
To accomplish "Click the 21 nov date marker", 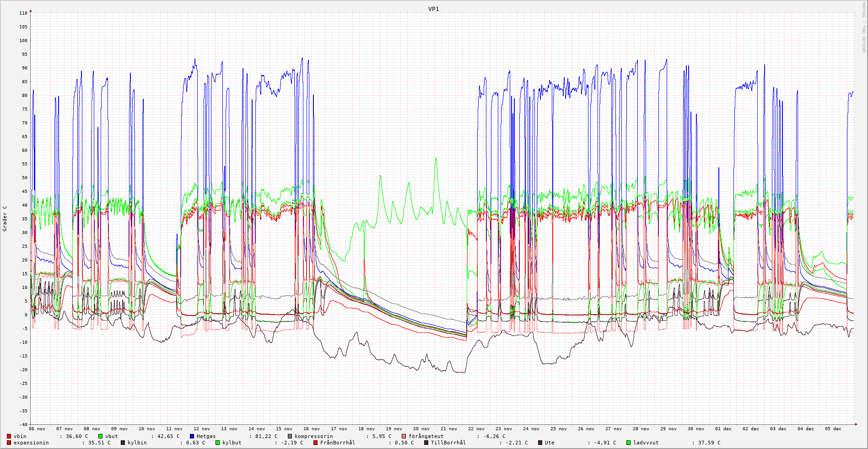I will 449,429.
